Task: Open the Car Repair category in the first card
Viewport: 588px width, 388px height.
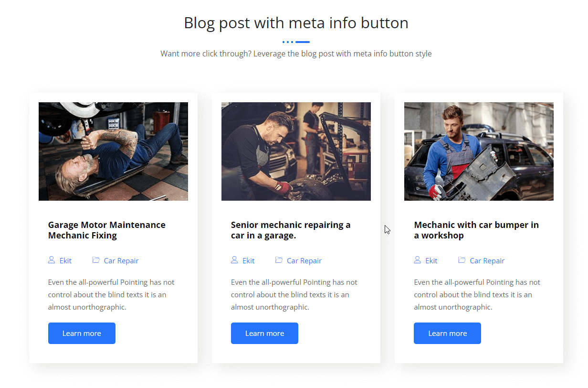Action: click(121, 261)
